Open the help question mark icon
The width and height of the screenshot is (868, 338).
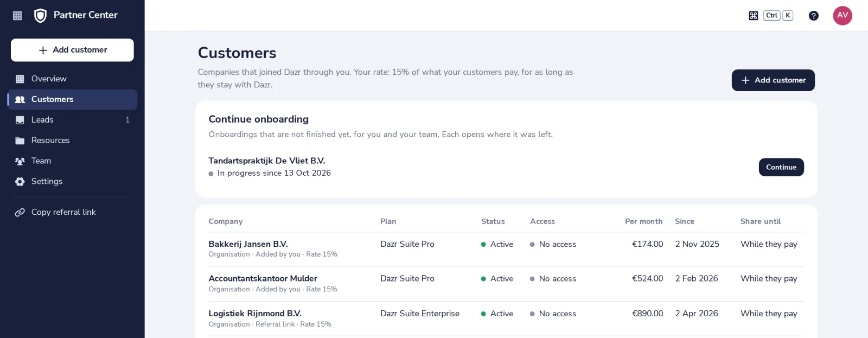[813, 16]
